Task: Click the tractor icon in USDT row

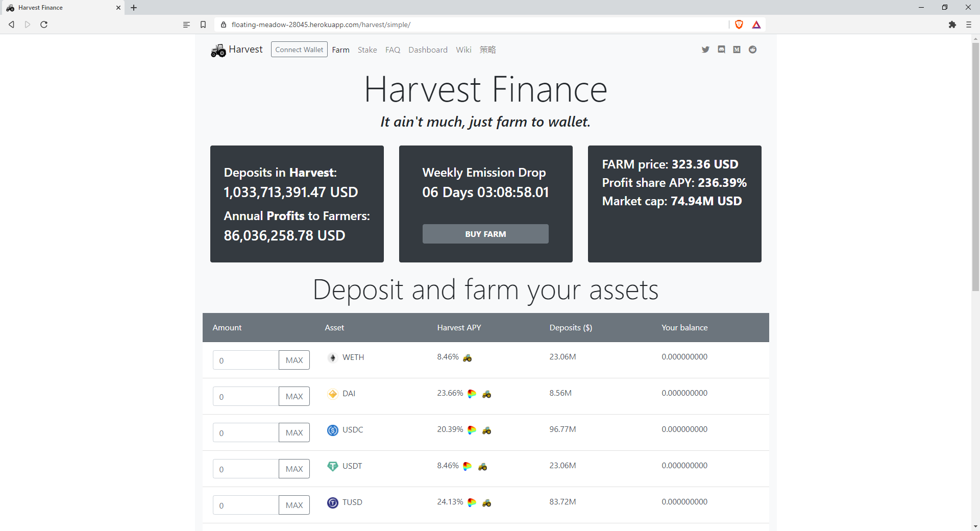Action: pyautogui.click(x=482, y=467)
